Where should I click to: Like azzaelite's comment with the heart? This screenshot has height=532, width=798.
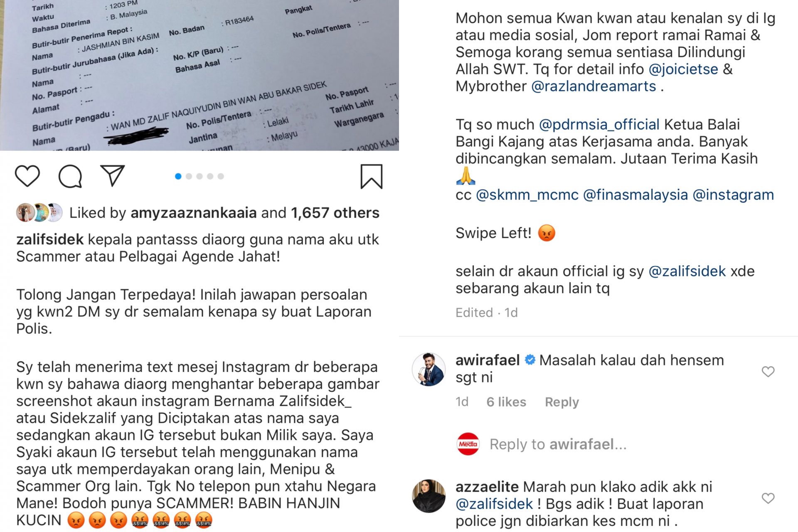coord(768,498)
